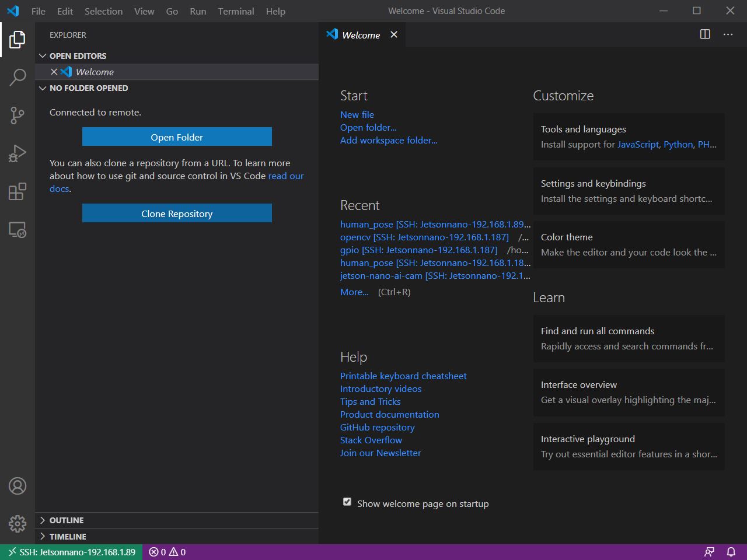The image size is (747, 560).
Task: Uncheck Show welcome page on startup
Action: (347, 502)
